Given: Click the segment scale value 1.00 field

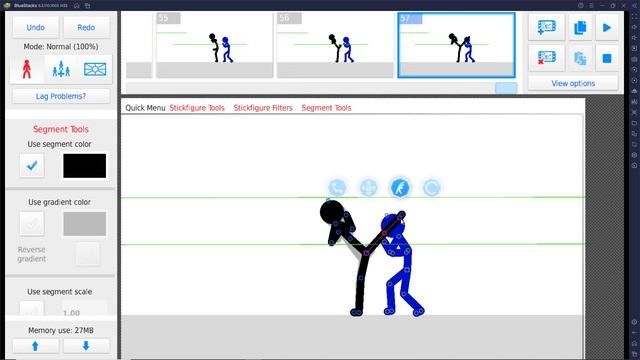Looking at the screenshot, I should (84, 309).
